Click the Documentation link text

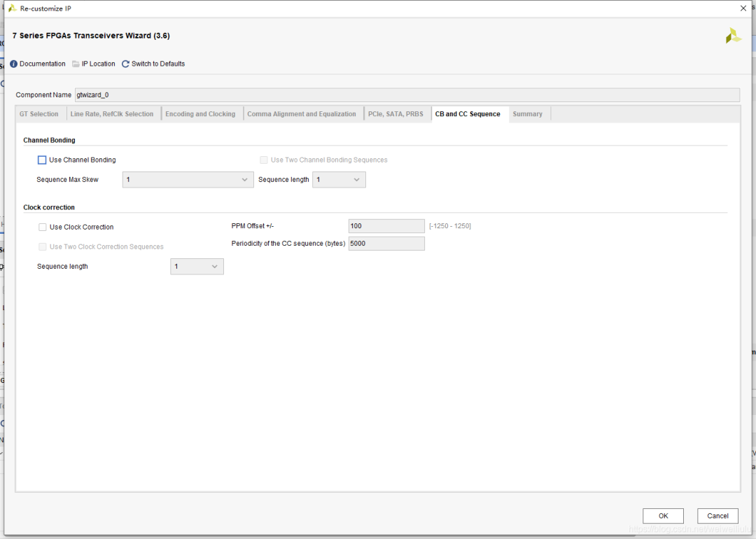43,64
